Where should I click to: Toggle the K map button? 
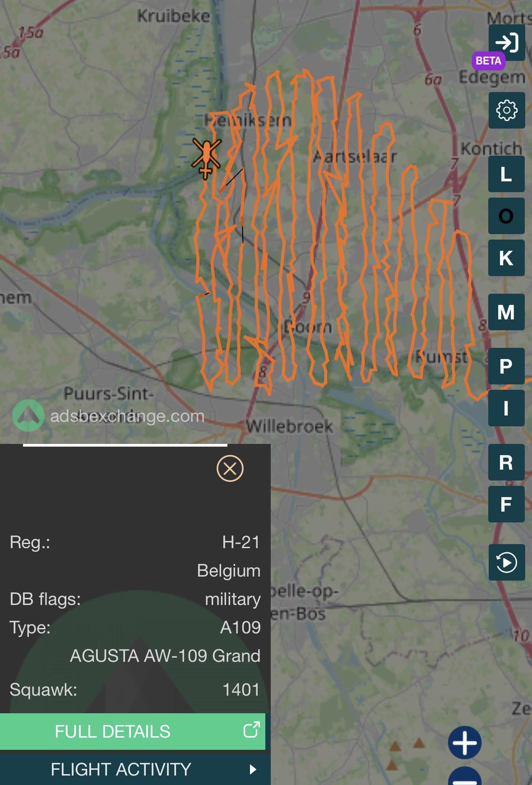click(x=506, y=258)
